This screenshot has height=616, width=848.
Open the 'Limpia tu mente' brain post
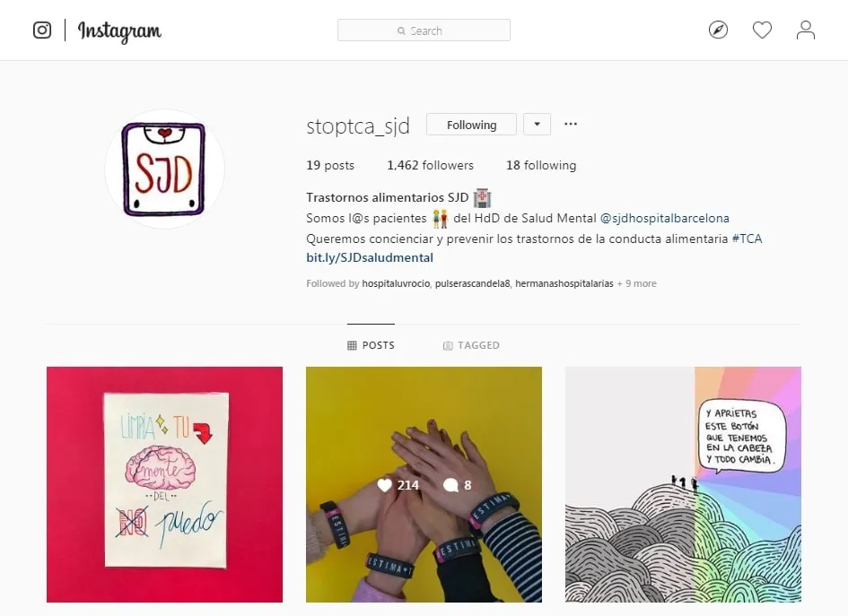164,485
